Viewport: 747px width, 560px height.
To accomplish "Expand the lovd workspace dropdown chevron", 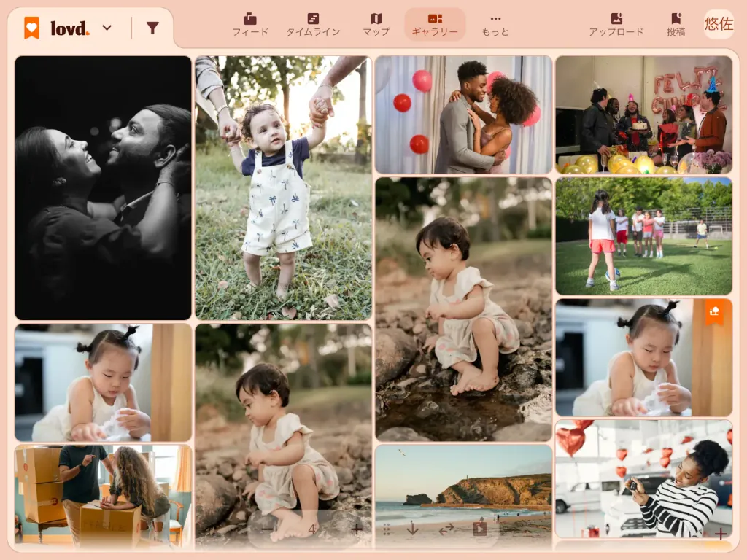I will tap(107, 28).
